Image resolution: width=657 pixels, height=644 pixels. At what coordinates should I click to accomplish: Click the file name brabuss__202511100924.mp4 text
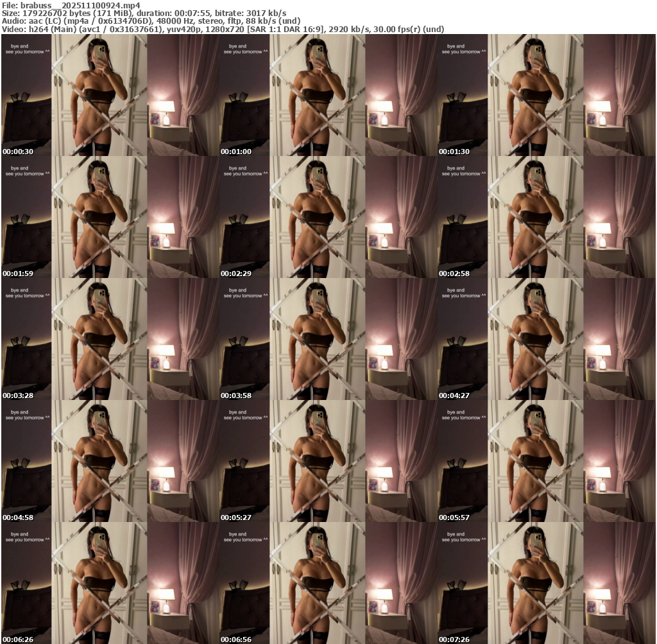80,5
